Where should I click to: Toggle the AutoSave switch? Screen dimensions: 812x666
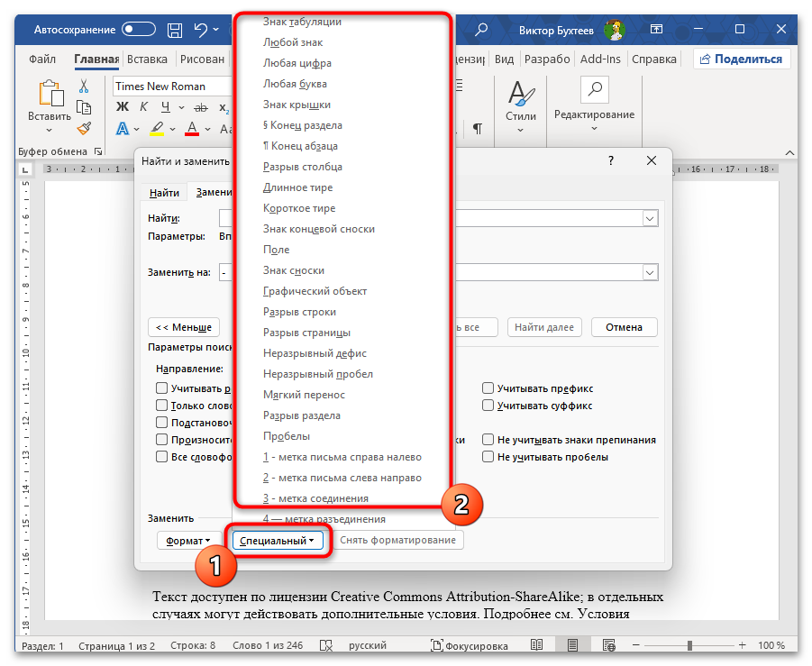tap(140, 30)
